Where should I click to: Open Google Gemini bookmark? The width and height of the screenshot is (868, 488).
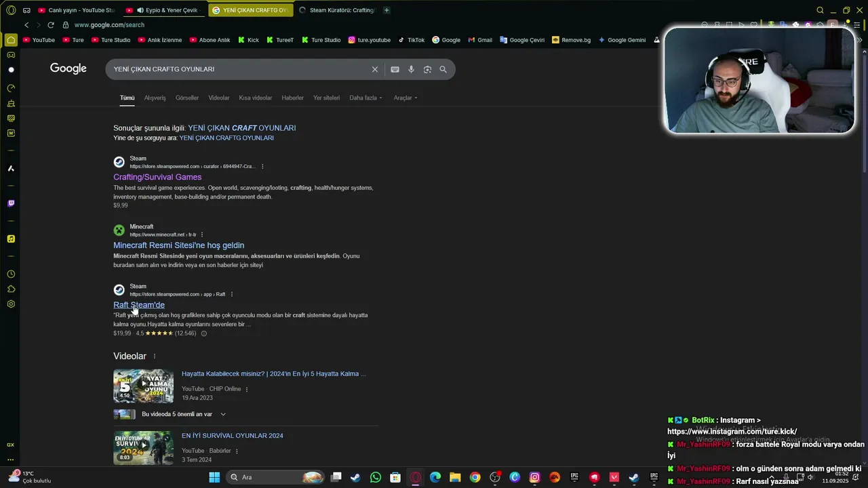coord(621,40)
